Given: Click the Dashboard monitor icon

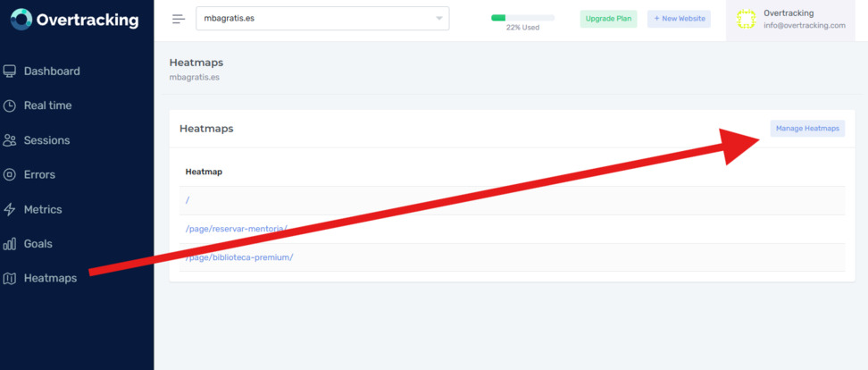Looking at the screenshot, I should 10,71.
